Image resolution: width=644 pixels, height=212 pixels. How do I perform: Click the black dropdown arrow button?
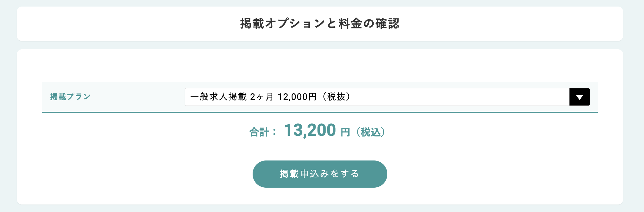coord(579,97)
